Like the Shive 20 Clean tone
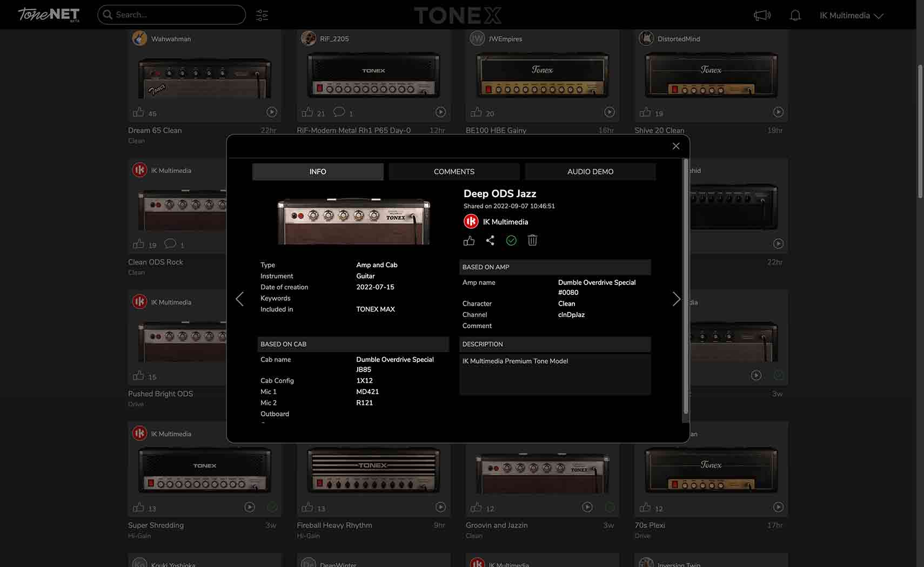 click(645, 112)
